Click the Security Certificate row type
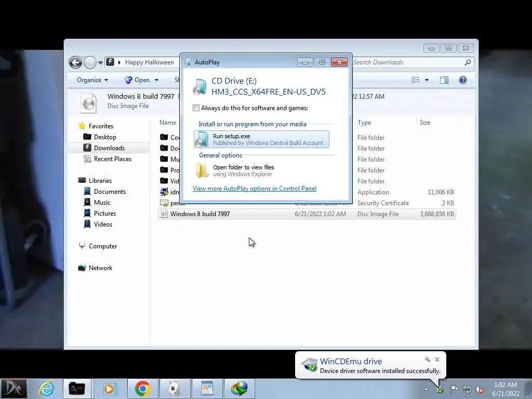Screen dimensions: 532x399 [x=383, y=203]
